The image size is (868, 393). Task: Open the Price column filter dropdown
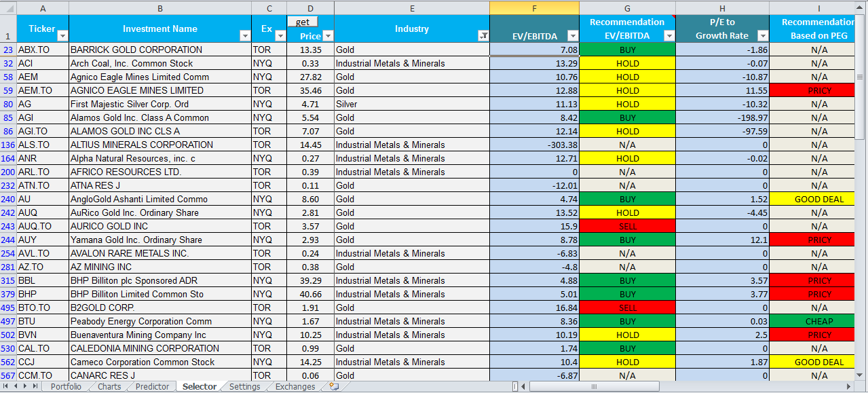[328, 36]
